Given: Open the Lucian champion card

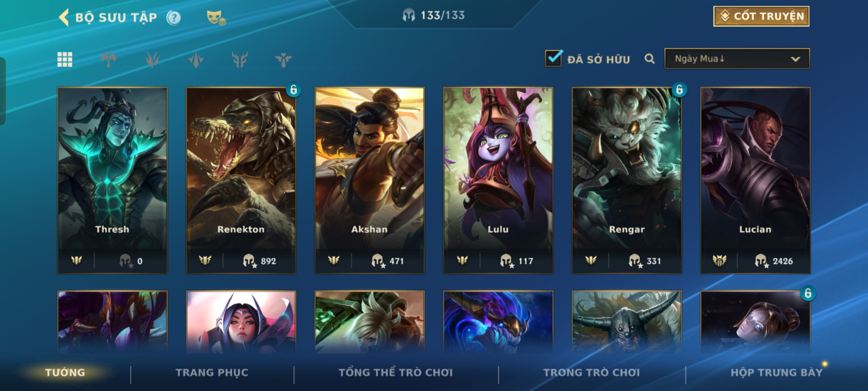Looking at the screenshot, I should 755,180.
